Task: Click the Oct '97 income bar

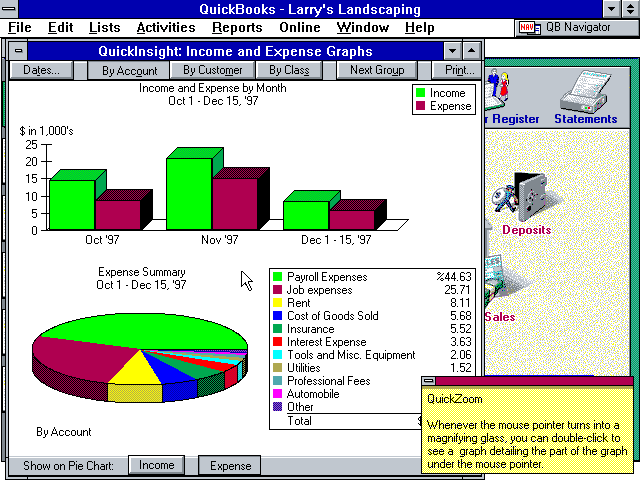Action: [x=72, y=204]
